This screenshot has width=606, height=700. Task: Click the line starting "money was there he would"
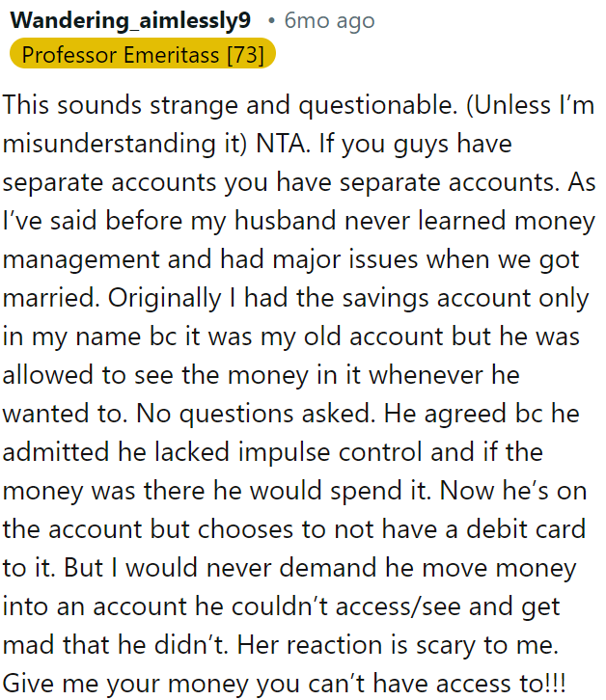click(x=294, y=491)
